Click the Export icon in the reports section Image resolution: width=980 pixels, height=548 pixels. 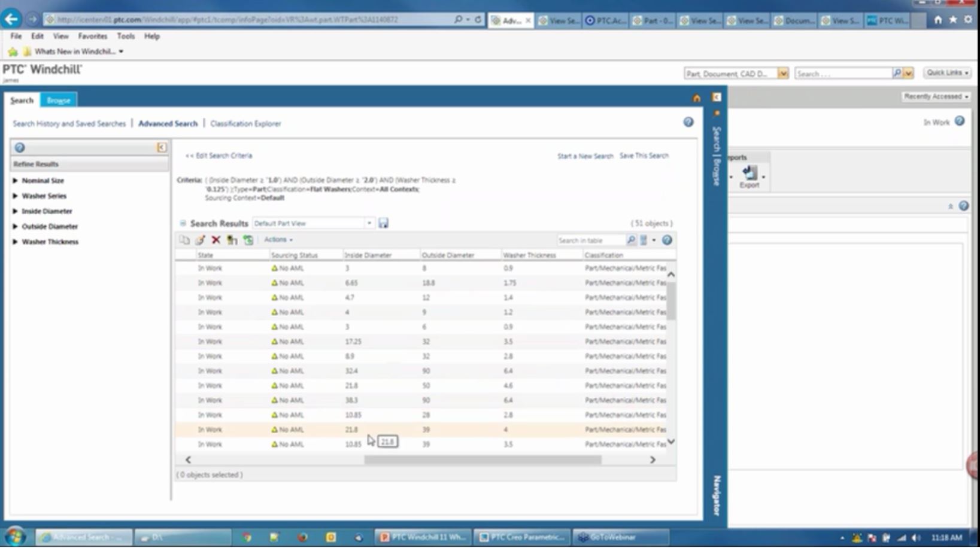tap(750, 176)
